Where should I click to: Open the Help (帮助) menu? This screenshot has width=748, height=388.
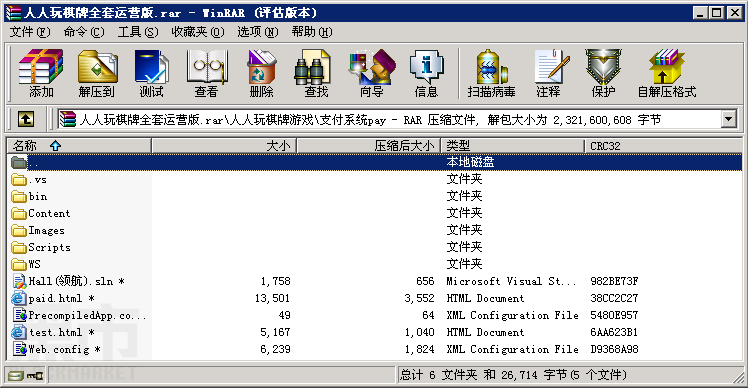312,32
